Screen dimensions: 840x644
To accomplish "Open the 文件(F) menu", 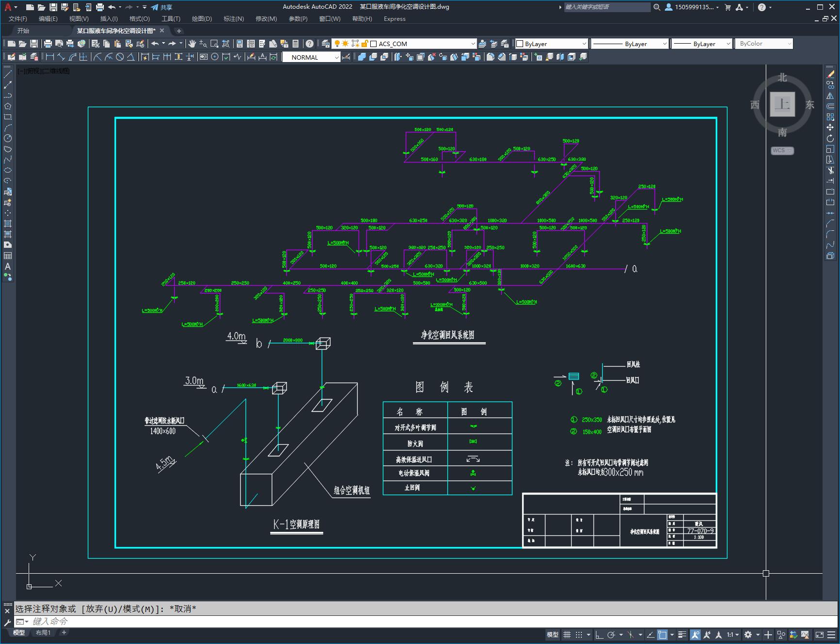I will coord(18,18).
